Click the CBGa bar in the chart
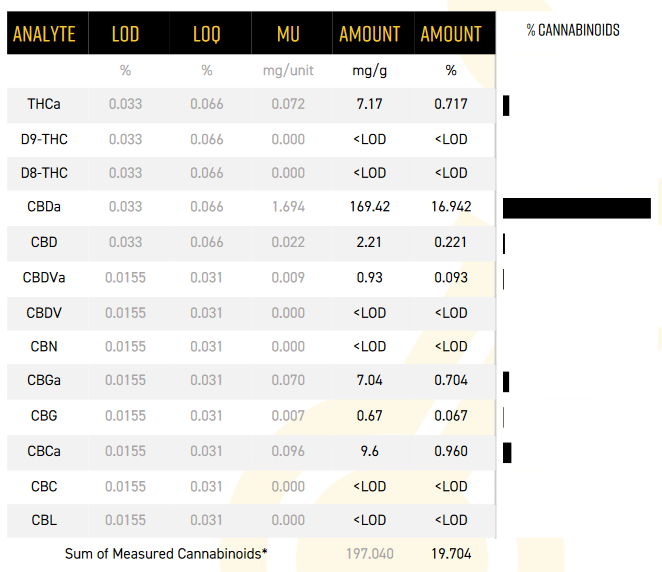662x572 pixels. (x=507, y=381)
